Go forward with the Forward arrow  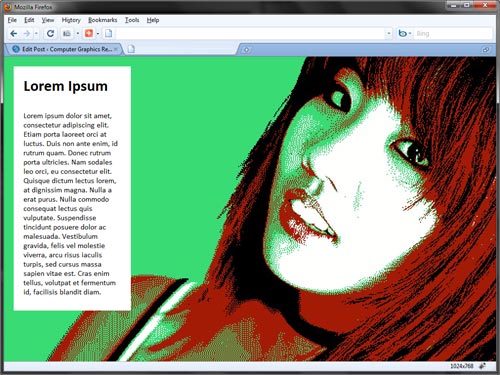(27, 34)
